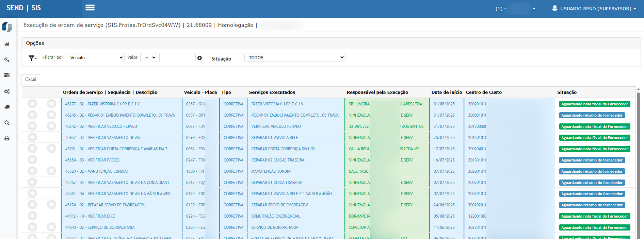644x239 pixels.
Task: Expand the funnel filter options menu
Action: (x=33, y=58)
